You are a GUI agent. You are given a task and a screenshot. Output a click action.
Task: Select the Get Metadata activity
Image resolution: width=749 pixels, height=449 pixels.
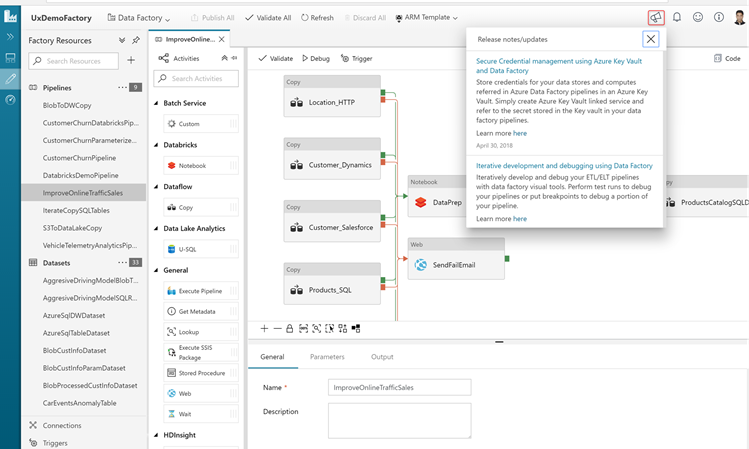[x=201, y=311]
